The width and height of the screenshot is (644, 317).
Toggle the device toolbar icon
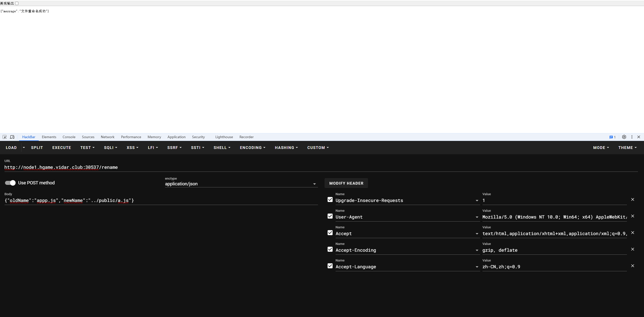12,137
